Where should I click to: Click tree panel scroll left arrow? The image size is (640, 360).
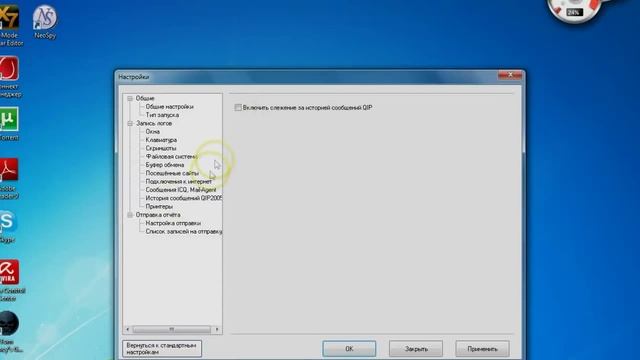click(x=128, y=329)
